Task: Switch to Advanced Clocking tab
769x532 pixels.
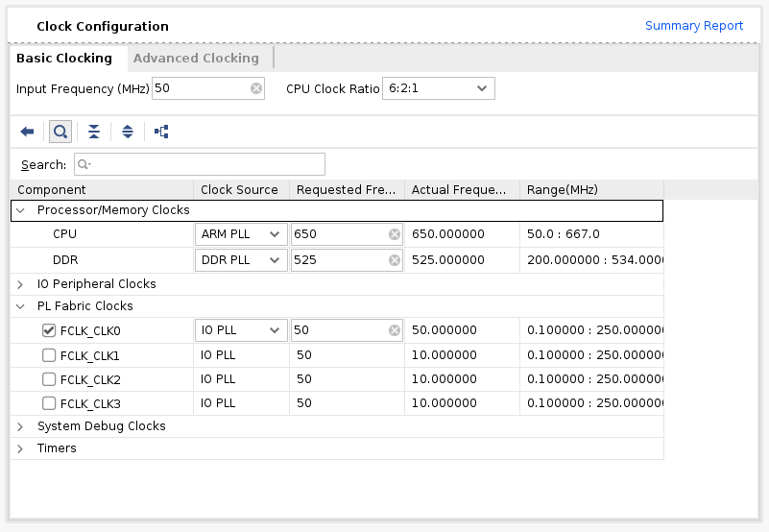Action: click(x=196, y=58)
